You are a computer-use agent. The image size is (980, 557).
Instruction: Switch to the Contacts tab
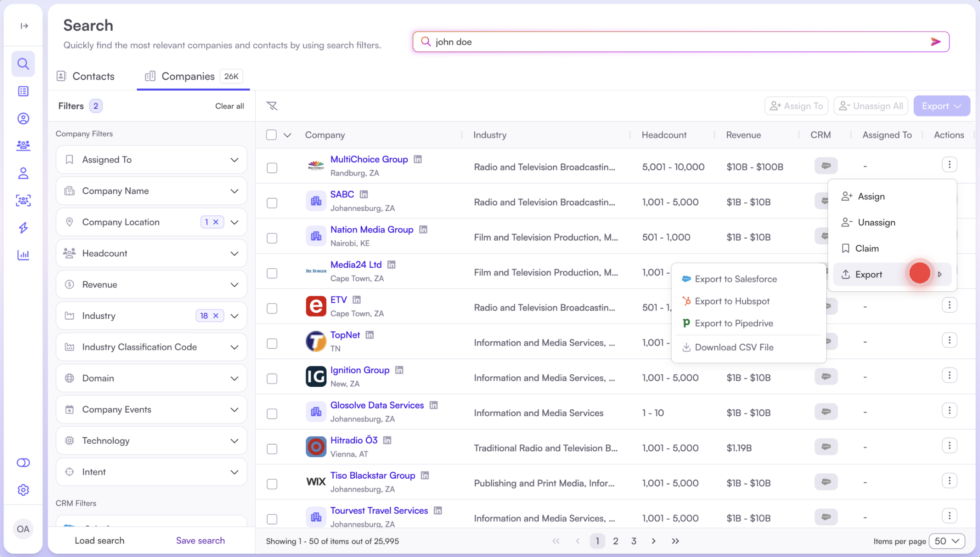pyautogui.click(x=86, y=76)
